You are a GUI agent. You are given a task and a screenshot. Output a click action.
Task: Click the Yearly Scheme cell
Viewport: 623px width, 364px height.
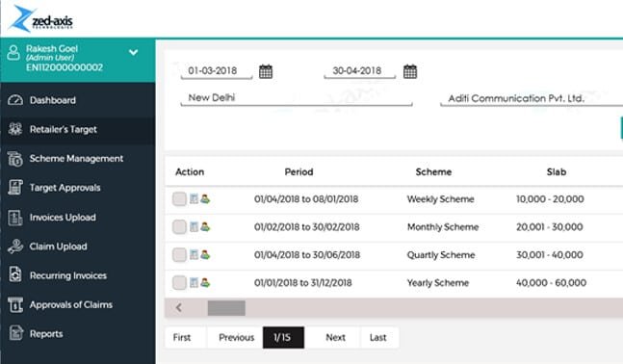pos(438,282)
